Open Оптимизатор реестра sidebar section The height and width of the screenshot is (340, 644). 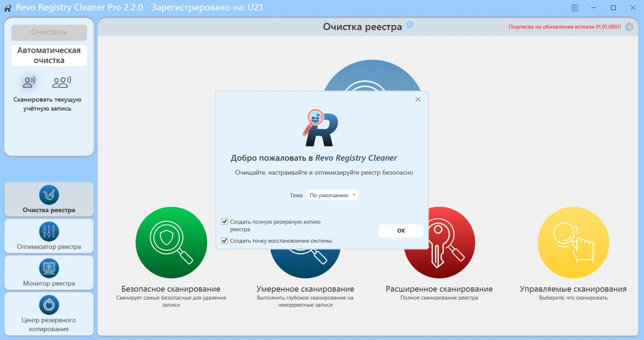[x=49, y=236]
